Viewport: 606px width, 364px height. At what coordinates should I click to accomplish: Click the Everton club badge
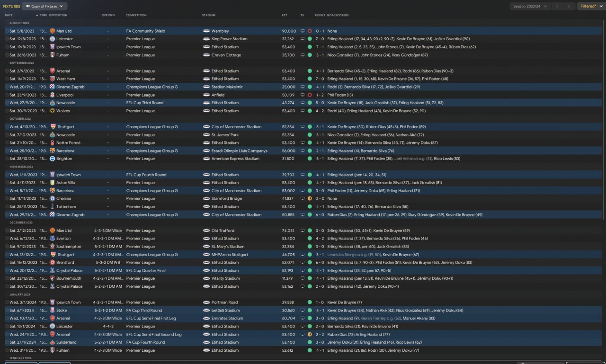click(52, 239)
